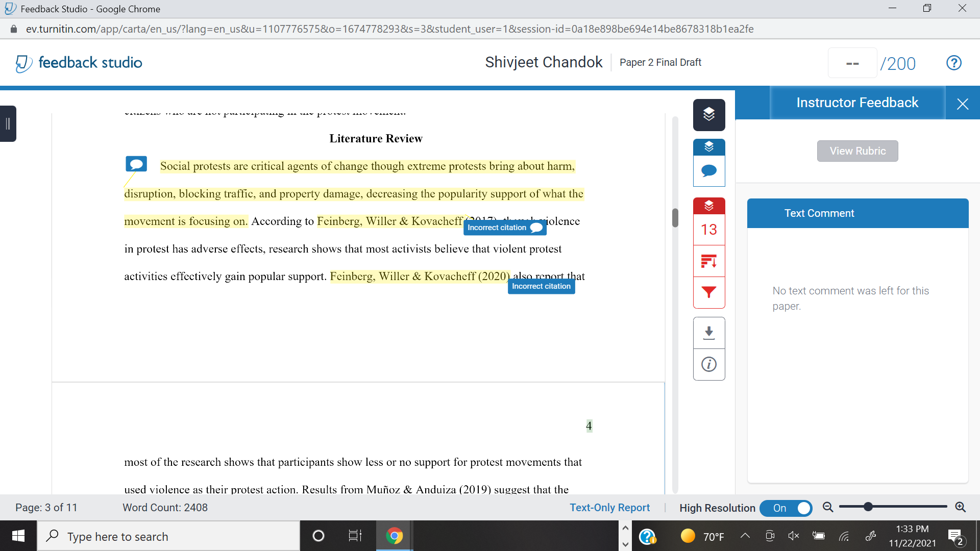Click the first Incorrect citation QuickMark near Kovacheff 2017
Image resolution: width=980 pixels, height=551 pixels.
tap(505, 228)
